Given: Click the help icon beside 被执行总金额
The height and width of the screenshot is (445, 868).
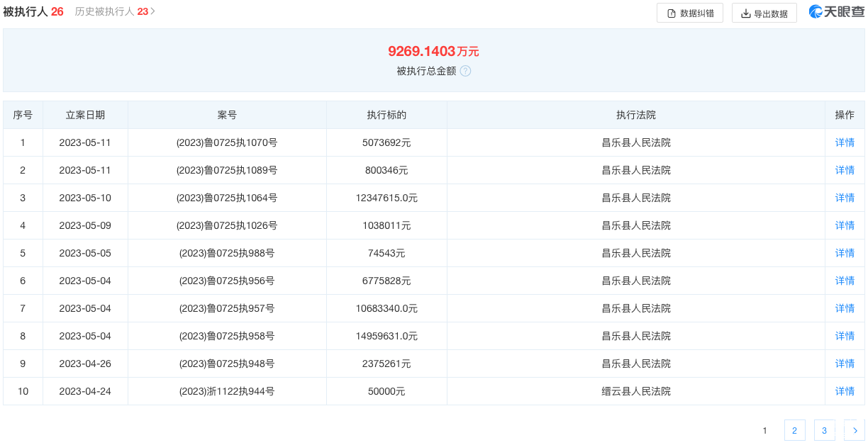Looking at the screenshot, I should [x=465, y=71].
